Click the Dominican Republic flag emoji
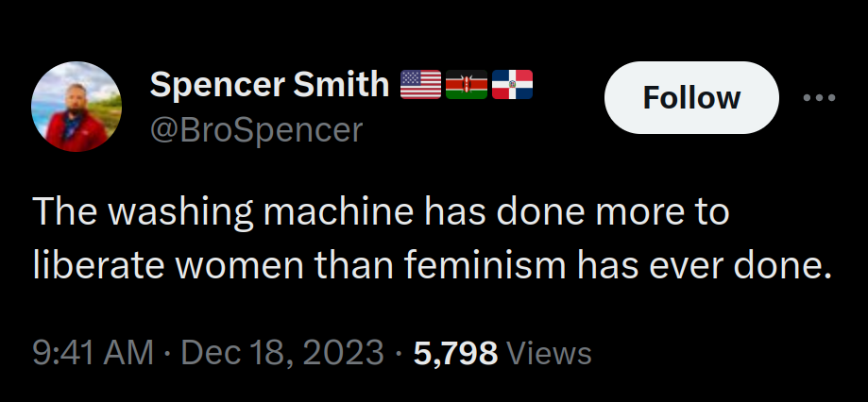This screenshot has width=868, height=402. coord(513,85)
